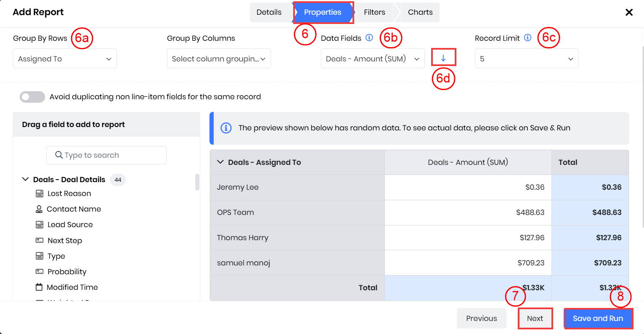Switch to the Charts tab
Image resolution: width=644 pixels, height=334 pixels.
coord(420,12)
